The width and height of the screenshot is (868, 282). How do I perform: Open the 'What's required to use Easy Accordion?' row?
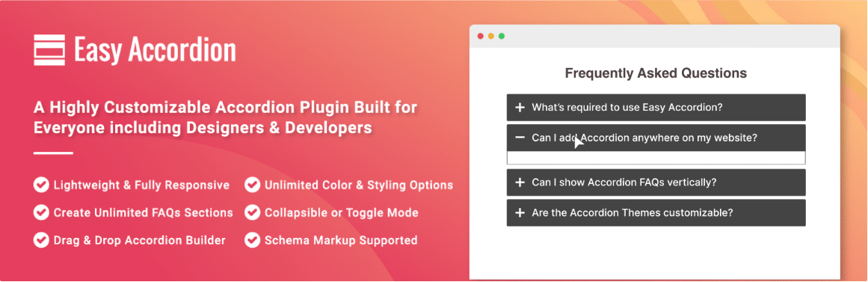pyautogui.click(x=656, y=108)
